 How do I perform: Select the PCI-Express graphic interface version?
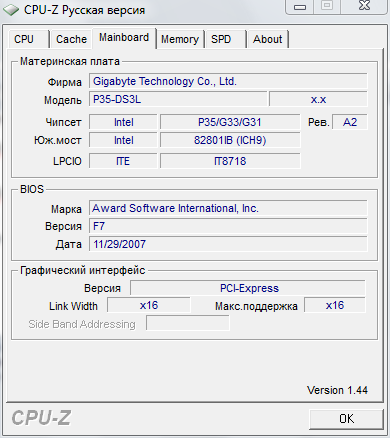(x=248, y=288)
